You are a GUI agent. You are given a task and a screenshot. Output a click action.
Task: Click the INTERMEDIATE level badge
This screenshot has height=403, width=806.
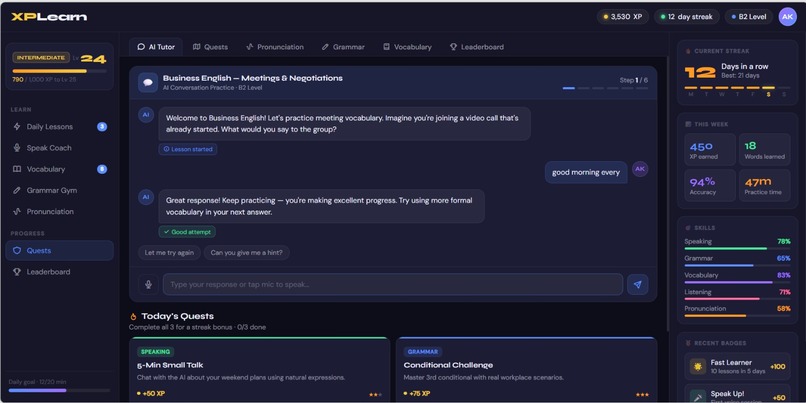(41, 58)
